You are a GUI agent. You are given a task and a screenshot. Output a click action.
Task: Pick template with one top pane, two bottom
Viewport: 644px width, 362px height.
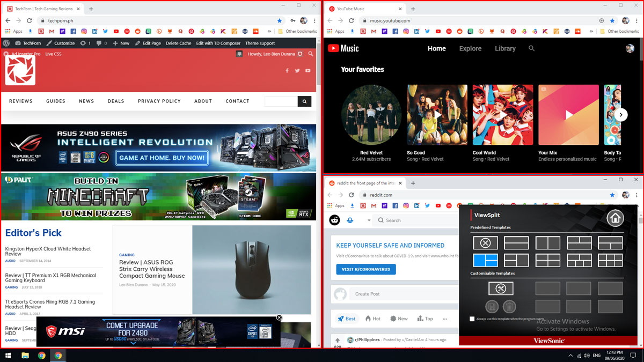[x=610, y=243]
